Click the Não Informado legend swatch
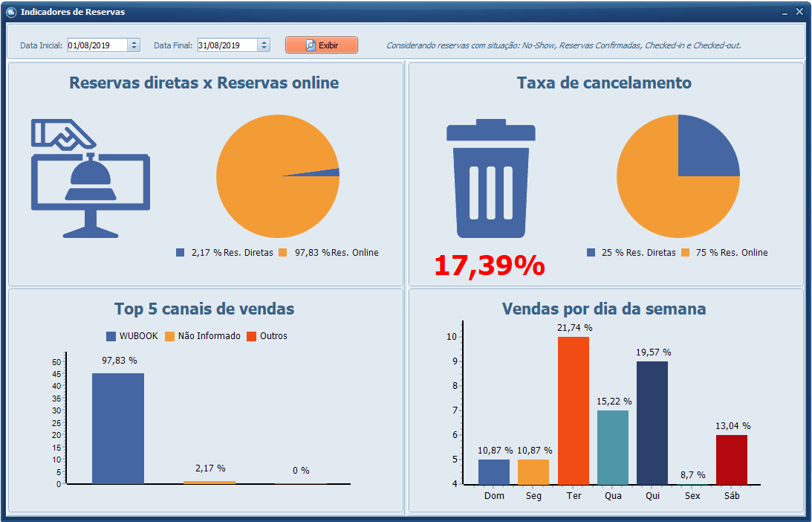812x522 pixels. pos(169,336)
